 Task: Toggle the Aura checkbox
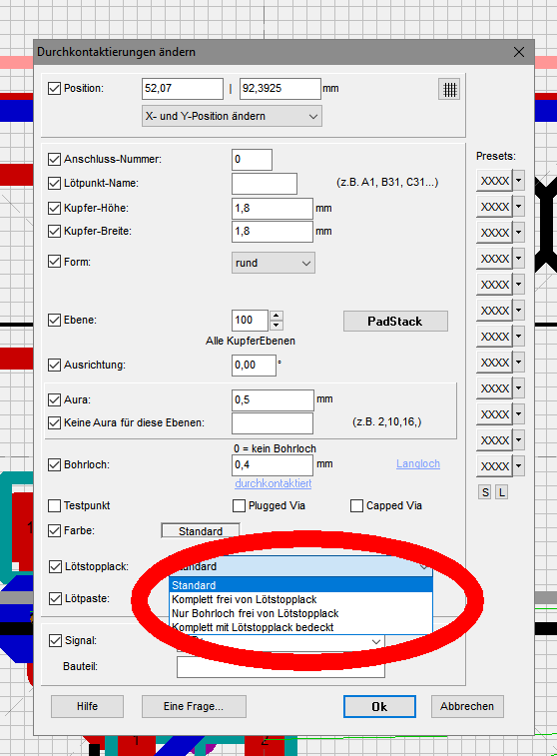[55, 399]
